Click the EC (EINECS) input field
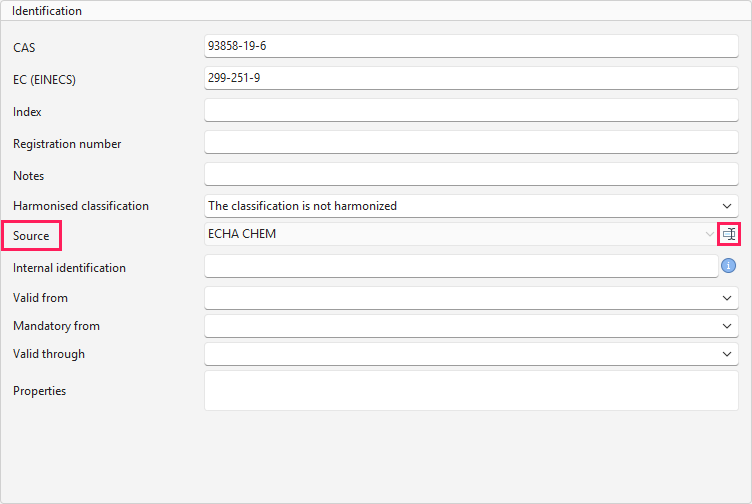Viewport: 752px width, 504px height. tap(471, 78)
